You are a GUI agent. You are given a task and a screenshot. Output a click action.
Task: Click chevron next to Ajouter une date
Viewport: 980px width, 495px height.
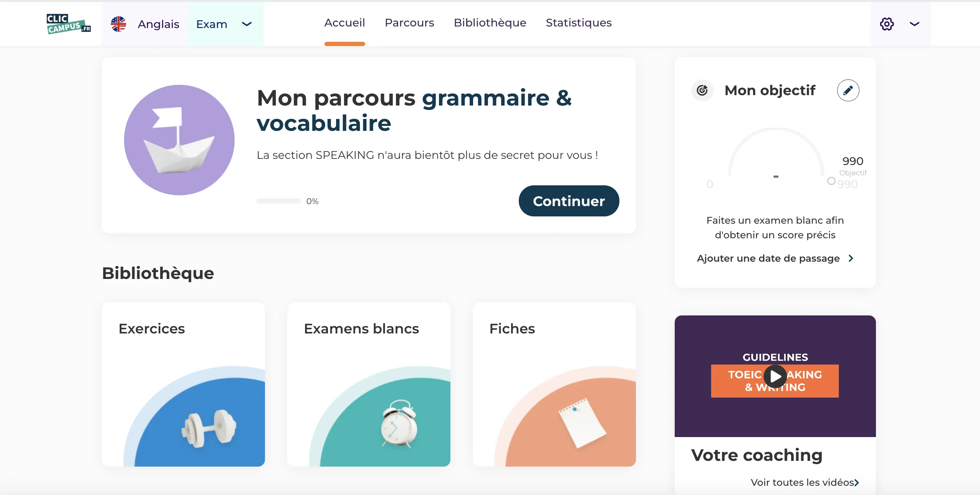[851, 258]
